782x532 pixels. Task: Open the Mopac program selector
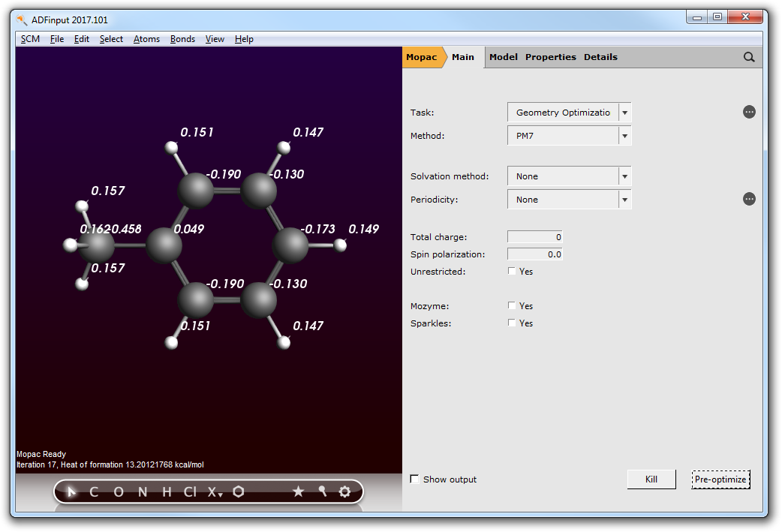[422, 57]
